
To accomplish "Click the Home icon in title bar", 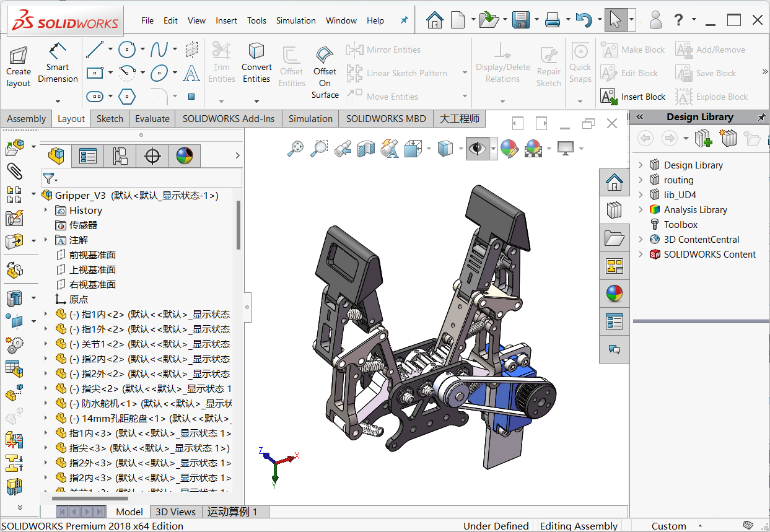I will (x=435, y=20).
